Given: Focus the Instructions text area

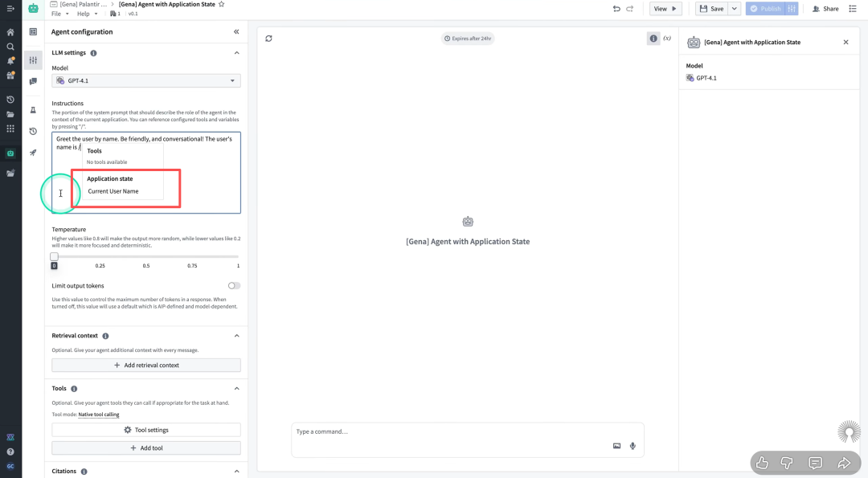Looking at the screenshot, I should [146, 173].
